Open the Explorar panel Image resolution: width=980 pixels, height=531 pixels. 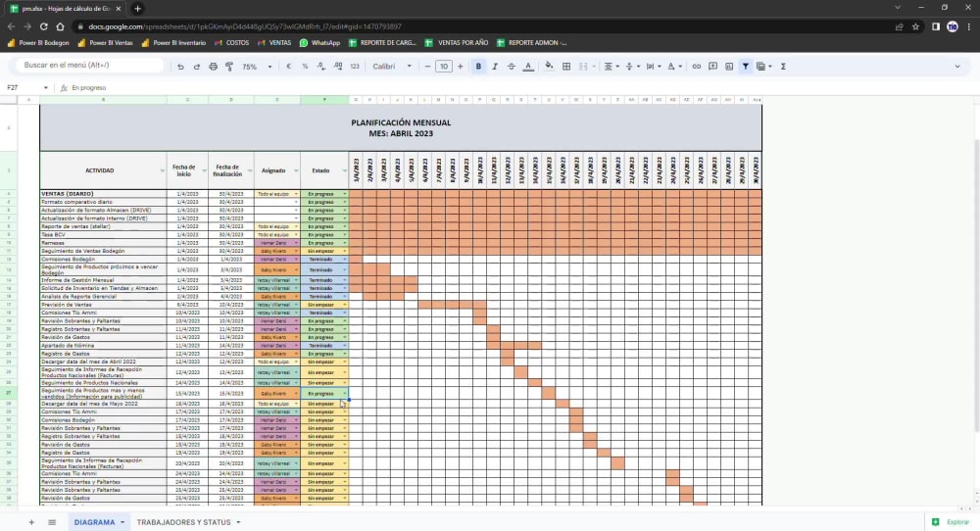click(951, 521)
